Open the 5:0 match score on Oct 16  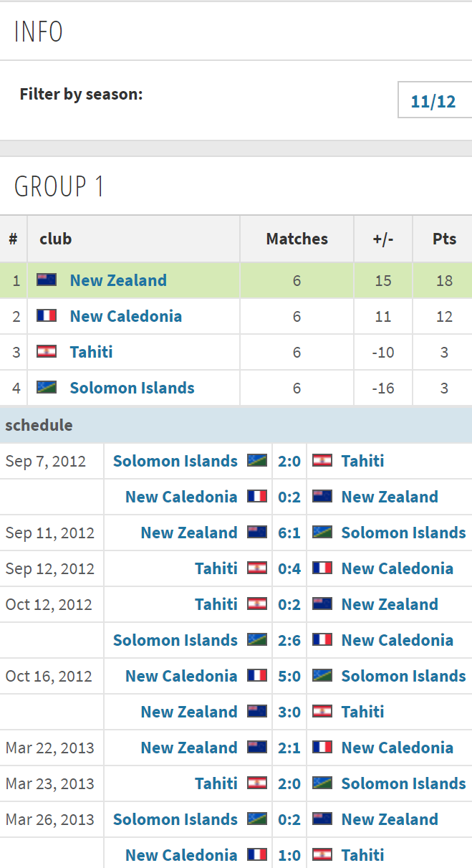click(x=289, y=676)
